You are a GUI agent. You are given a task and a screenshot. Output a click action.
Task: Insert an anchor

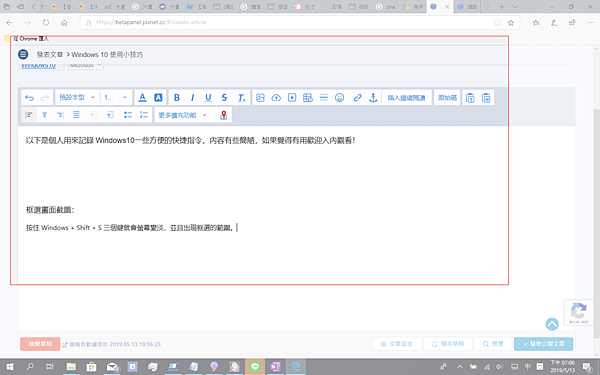tap(373, 98)
